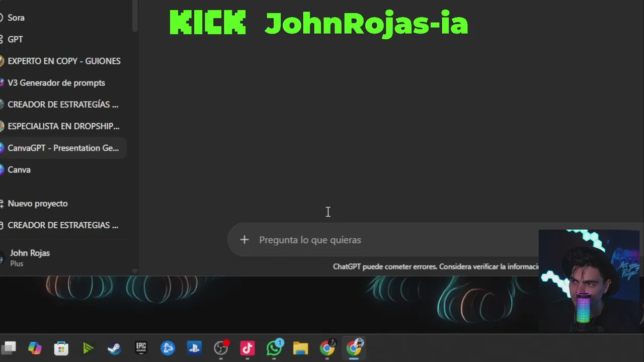Image resolution: width=644 pixels, height=362 pixels.
Task: Click the webcam overlay thumbnail
Action: pyautogui.click(x=589, y=282)
